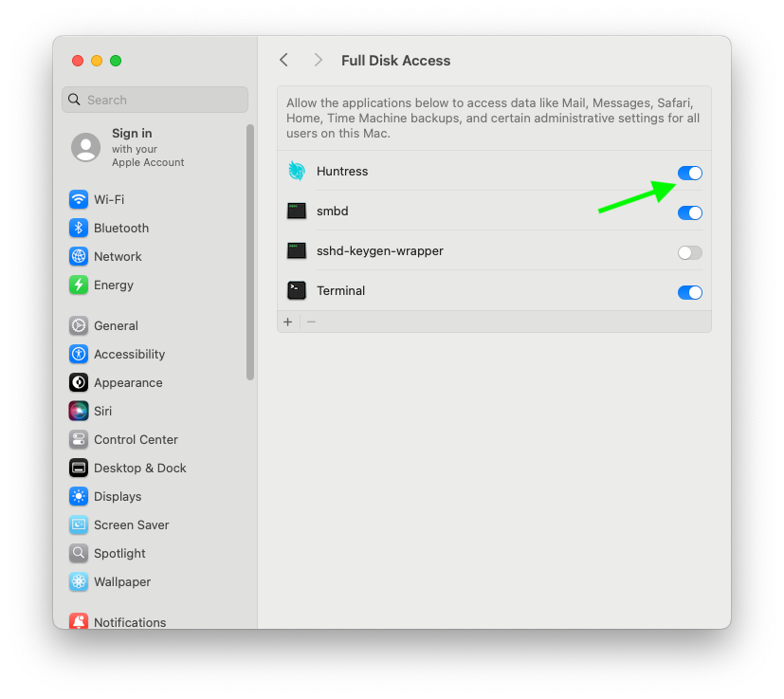Click the sshd-keygen-wrapper executable icon

297,250
